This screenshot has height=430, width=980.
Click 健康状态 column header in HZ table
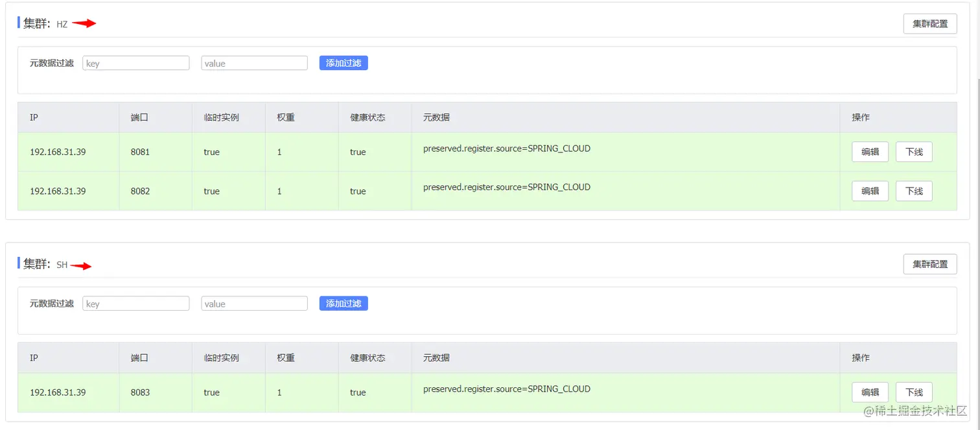click(367, 117)
